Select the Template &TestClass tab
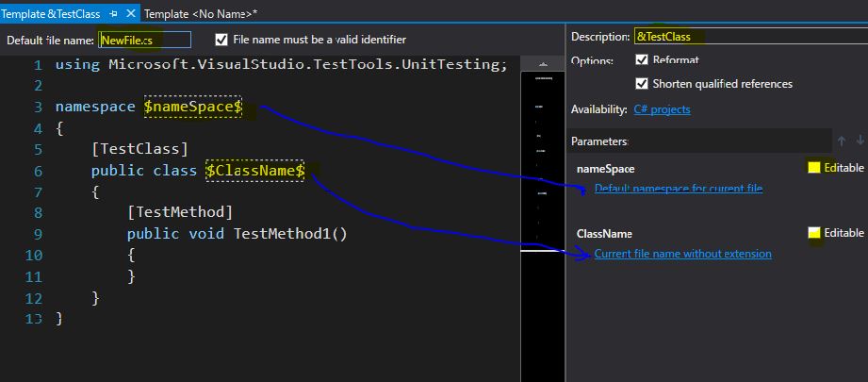The height and width of the screenshot is (382, 868). [51, 14]
